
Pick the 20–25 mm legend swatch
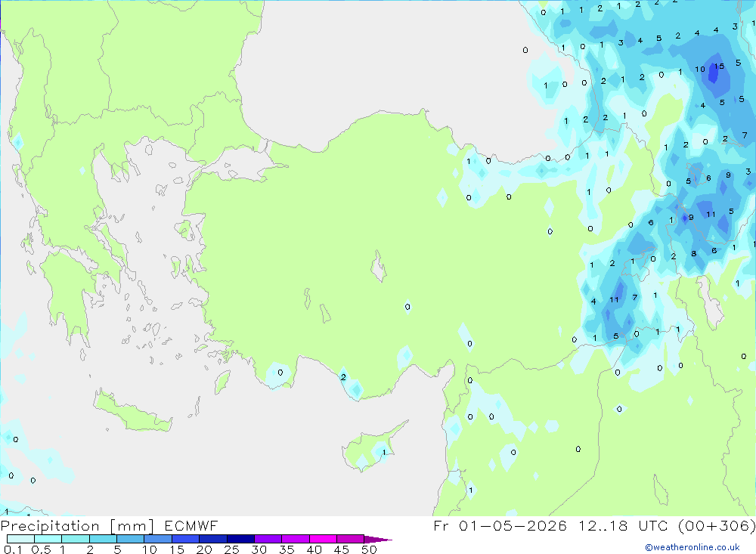212,539
